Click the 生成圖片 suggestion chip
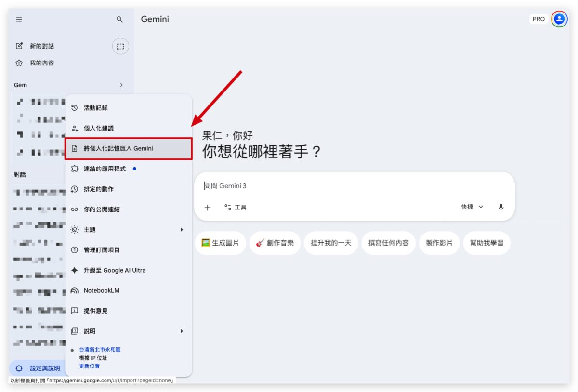578x392 pixels. tap(220, 243)
